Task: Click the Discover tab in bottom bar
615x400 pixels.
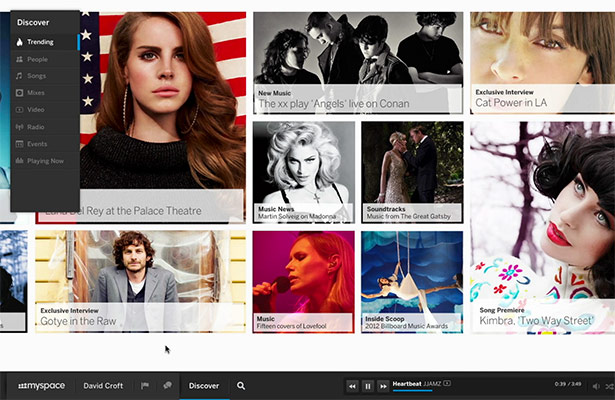Action: [204, 386]
